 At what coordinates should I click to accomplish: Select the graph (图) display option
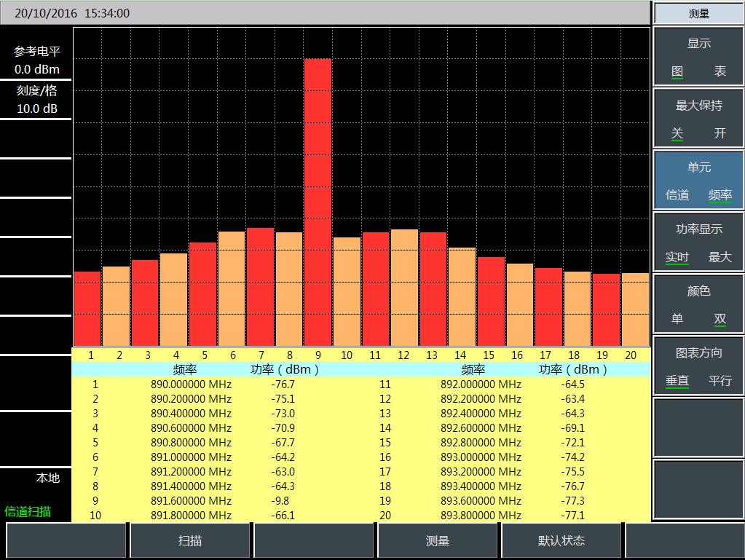click(677, 71)
